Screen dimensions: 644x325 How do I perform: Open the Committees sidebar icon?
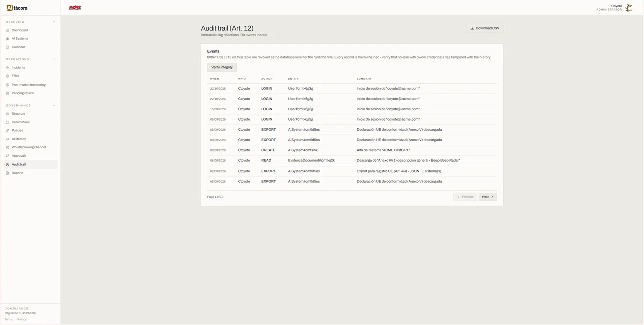pos(8,122)
